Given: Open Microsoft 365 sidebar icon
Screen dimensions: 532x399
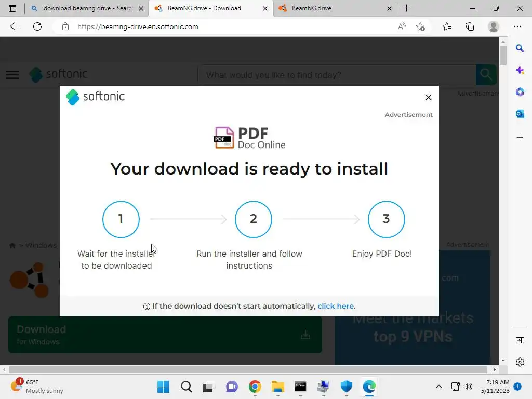Looking at the screenshot, I should (x=520, y=92).
